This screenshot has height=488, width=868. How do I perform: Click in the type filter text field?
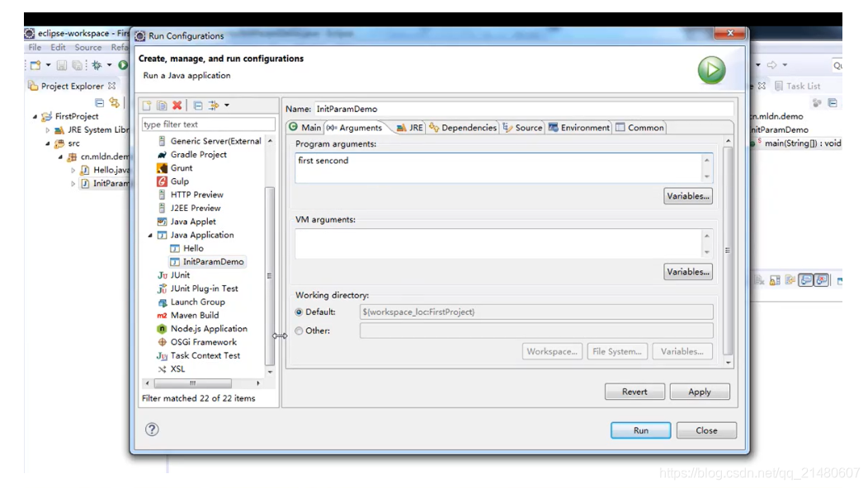[208, 124]
